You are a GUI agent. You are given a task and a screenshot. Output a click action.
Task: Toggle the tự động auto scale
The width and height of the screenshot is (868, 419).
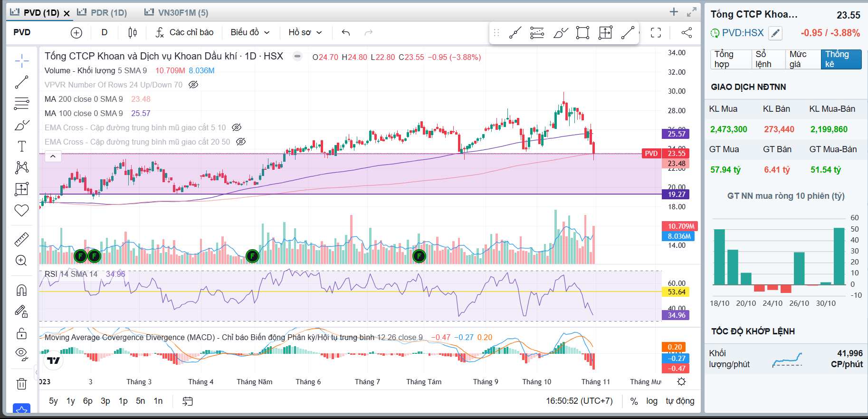[680, 401]
